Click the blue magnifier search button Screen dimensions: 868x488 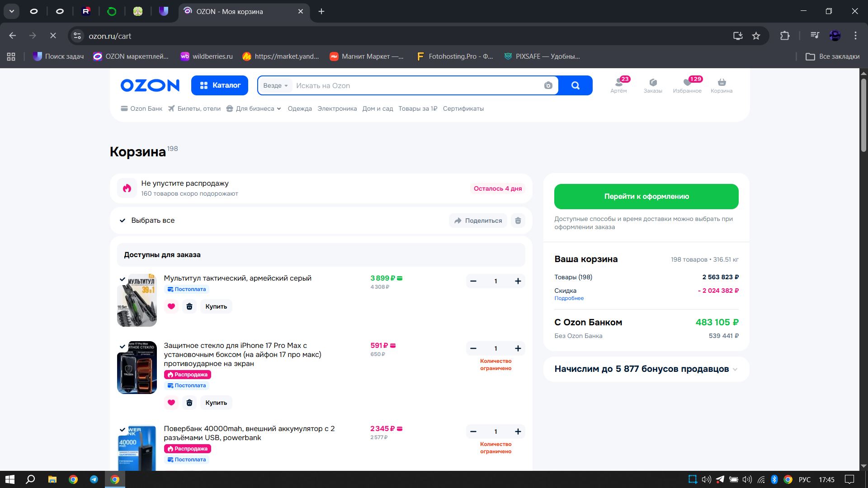(x=575, y=85)
